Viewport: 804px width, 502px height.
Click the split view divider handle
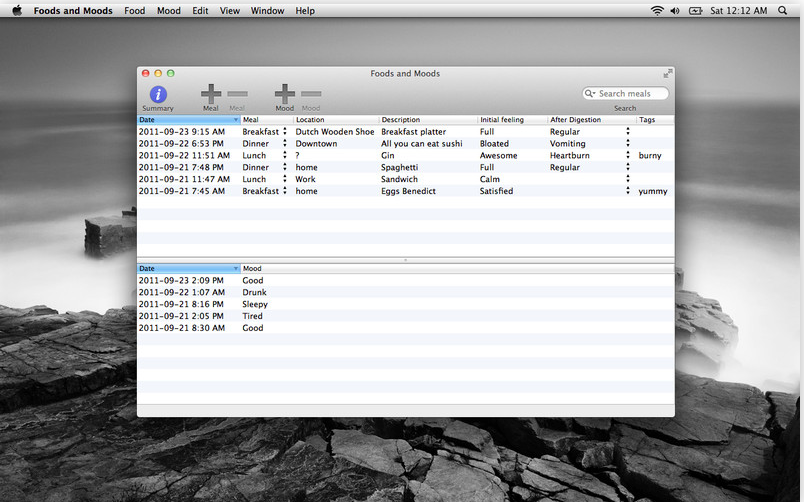click(406, 260)
